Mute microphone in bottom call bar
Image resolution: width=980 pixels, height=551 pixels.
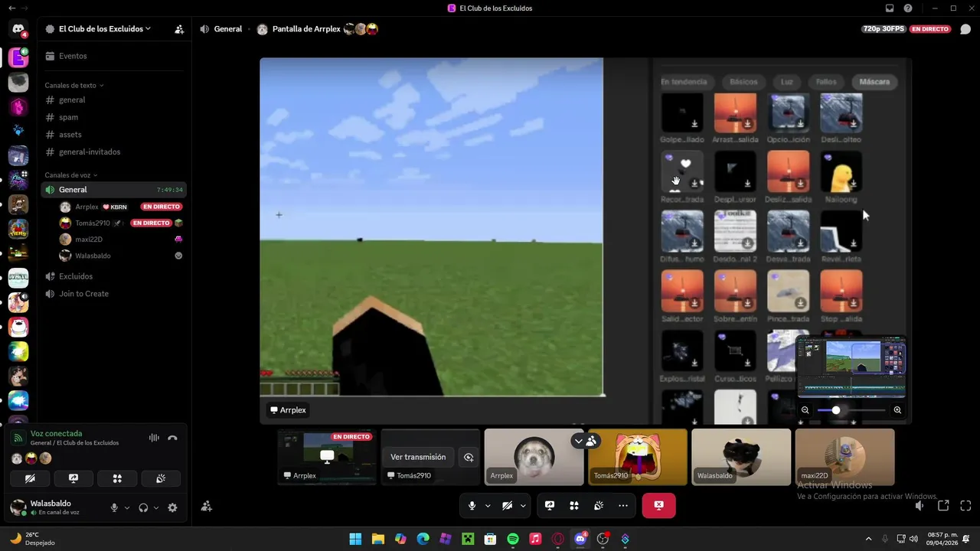pos(472,506)
